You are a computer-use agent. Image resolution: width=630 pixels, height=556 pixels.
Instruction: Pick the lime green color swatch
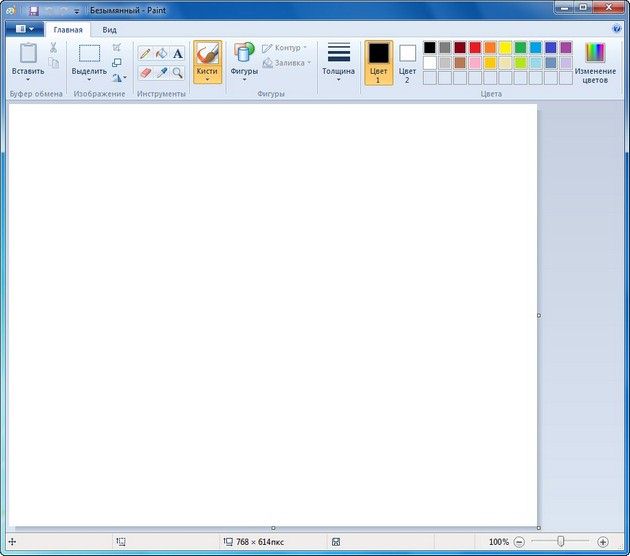pyautogui.click(x=520, y=63)
